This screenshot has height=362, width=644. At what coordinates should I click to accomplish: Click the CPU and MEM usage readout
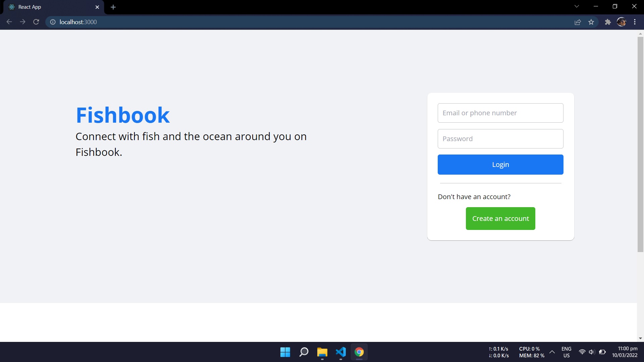point(531,352)
